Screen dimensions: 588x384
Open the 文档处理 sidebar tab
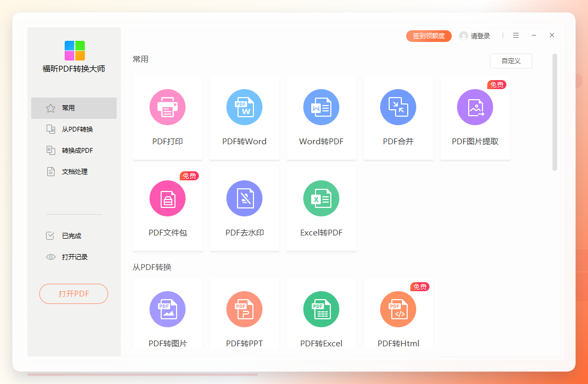74,172
